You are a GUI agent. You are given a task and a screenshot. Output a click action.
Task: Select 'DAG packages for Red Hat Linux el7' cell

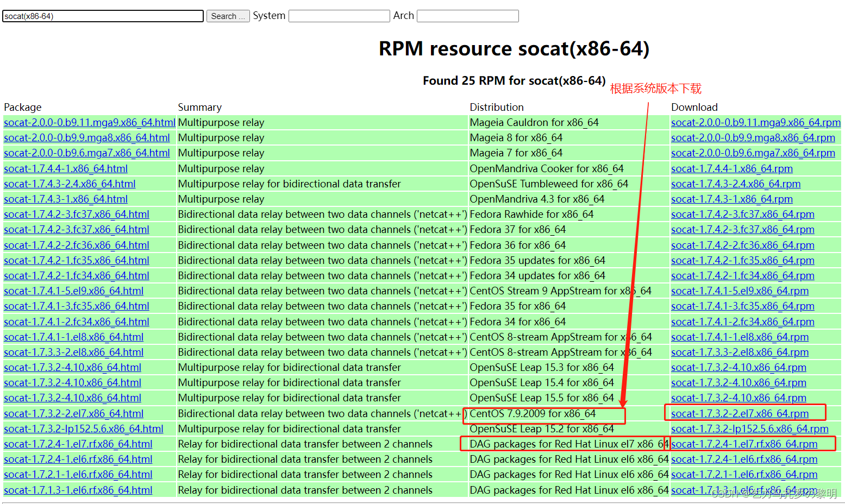coord(569,444)
